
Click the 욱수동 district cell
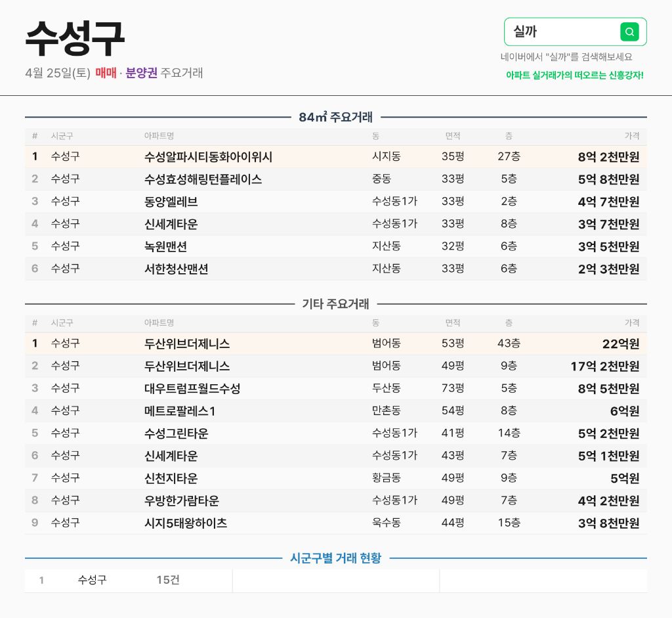386,522
